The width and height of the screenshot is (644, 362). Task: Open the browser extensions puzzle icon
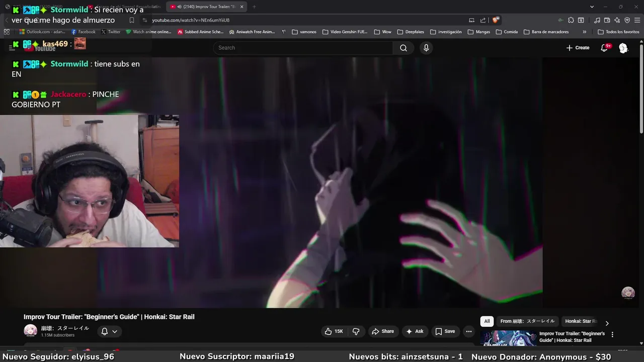571,20
